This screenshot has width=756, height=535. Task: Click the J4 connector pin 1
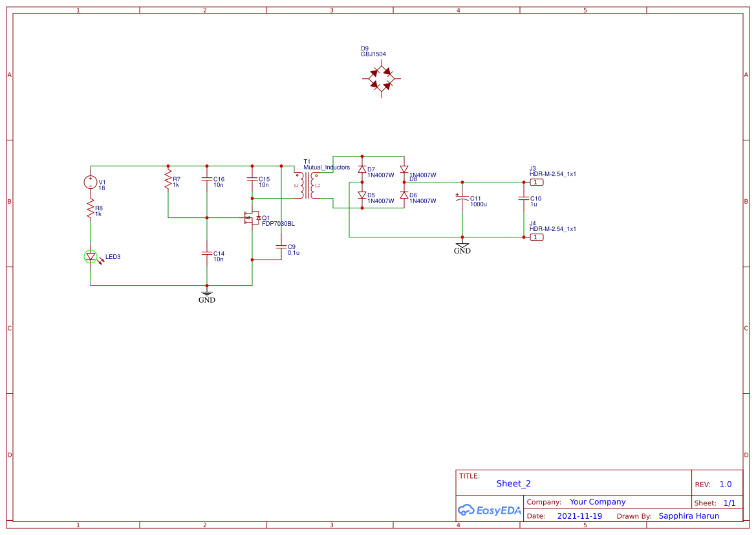[x=535, y=237]
